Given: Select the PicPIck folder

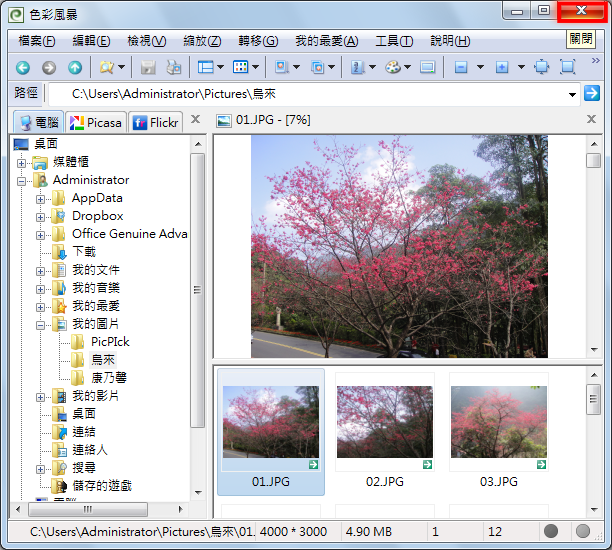Looking at the screenshot, I should [x=110, y=342].
